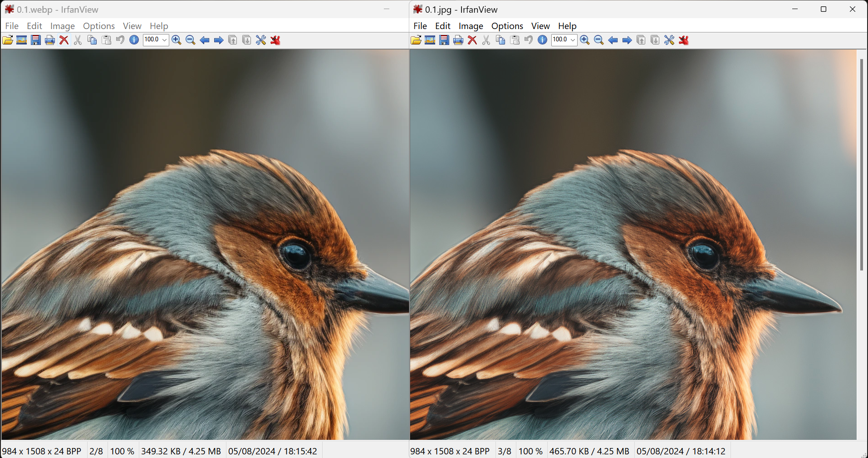
Task: Delete file with red X in webp window
Action: pyautogui.click(x=64, y=40)
